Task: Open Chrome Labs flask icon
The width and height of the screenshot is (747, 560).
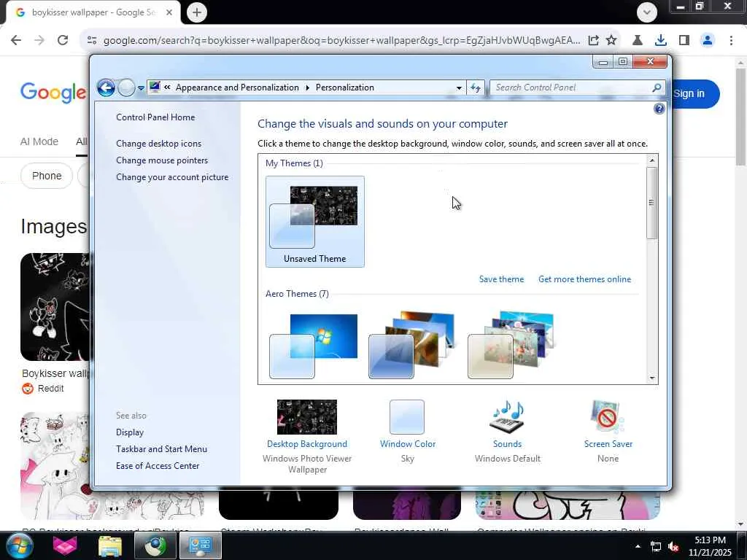Action: (x=637, y=40)
